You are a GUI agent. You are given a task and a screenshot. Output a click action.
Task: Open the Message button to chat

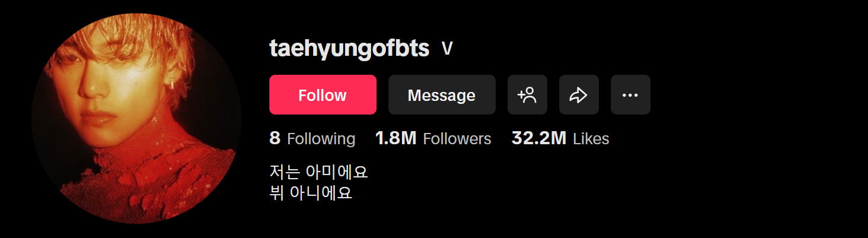(442, 95)
